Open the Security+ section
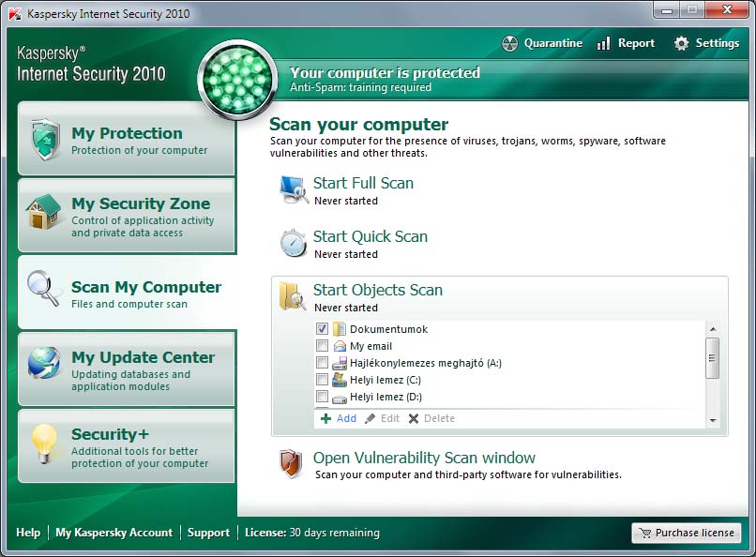 (x=127, y=446)
